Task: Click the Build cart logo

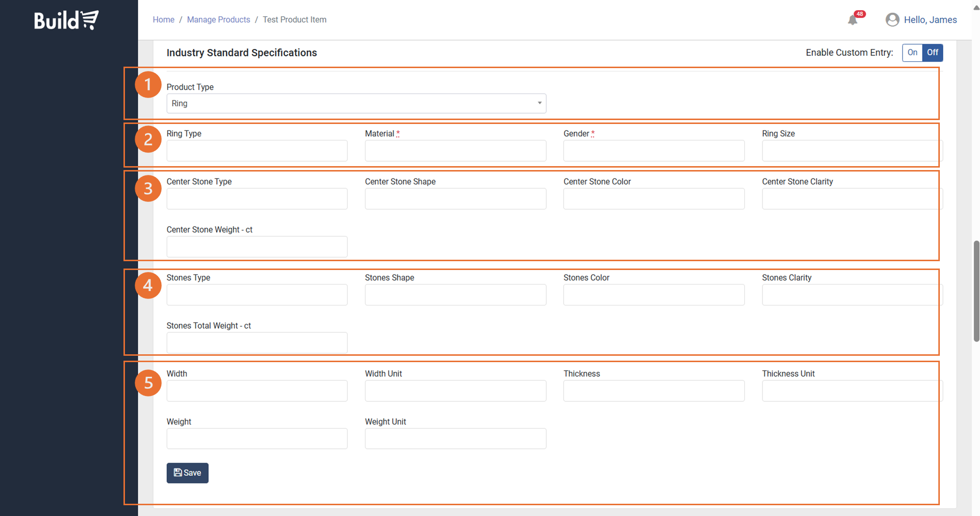Action: 66,20
